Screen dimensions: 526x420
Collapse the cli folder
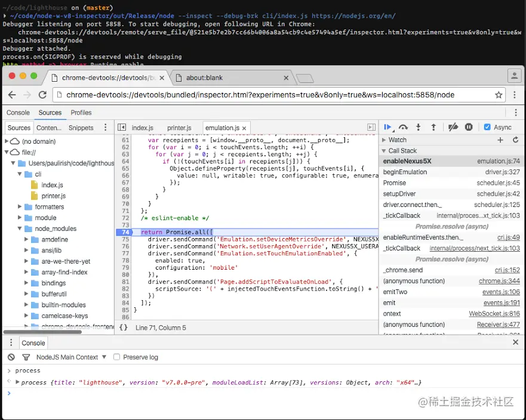20,174
